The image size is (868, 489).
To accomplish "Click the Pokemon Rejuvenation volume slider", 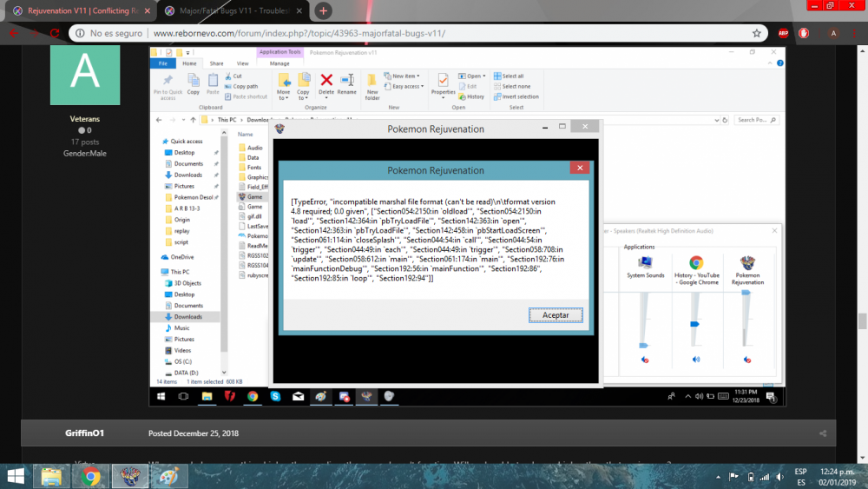I will click(x=746, y=293).
